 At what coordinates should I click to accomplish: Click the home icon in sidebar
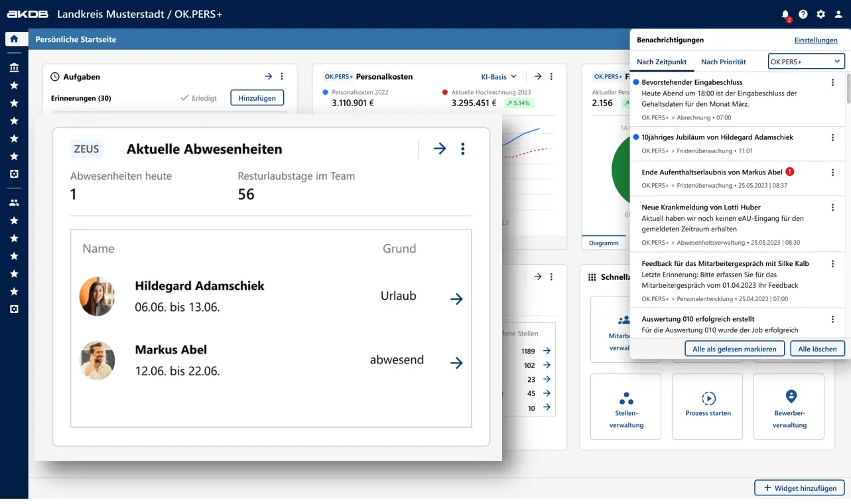[14, 39]
